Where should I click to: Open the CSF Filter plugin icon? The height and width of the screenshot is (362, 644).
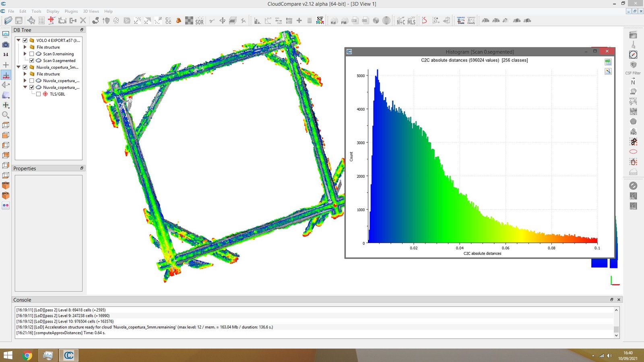tap(633, 65)
